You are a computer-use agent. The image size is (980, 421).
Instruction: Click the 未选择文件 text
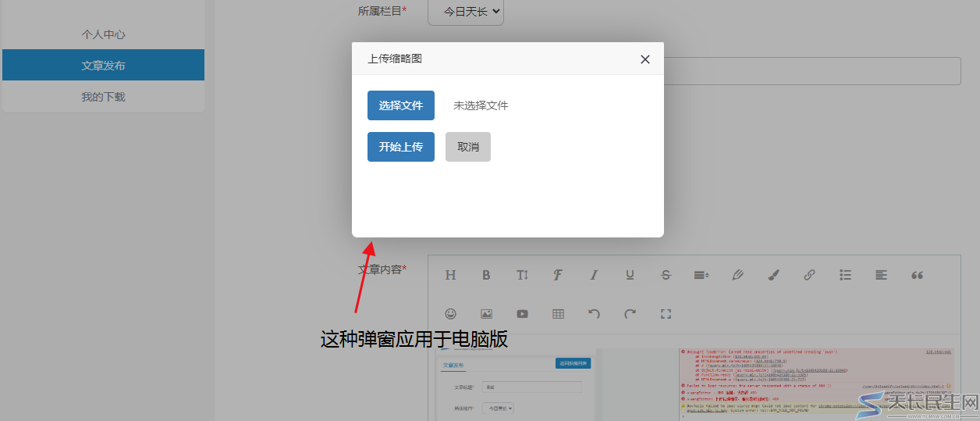tap(481, 105)
